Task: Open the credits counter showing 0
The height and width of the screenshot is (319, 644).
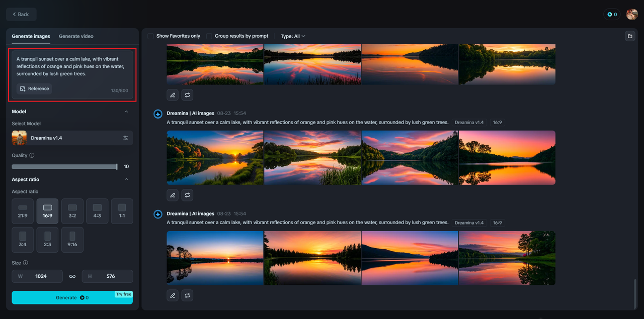Action: pyautogui.click(x=612, y=14)
